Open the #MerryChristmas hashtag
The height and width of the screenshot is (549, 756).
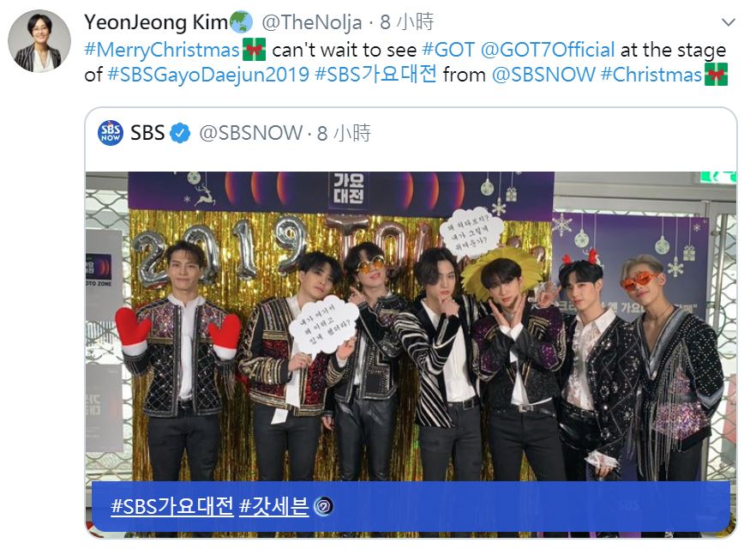161,50
